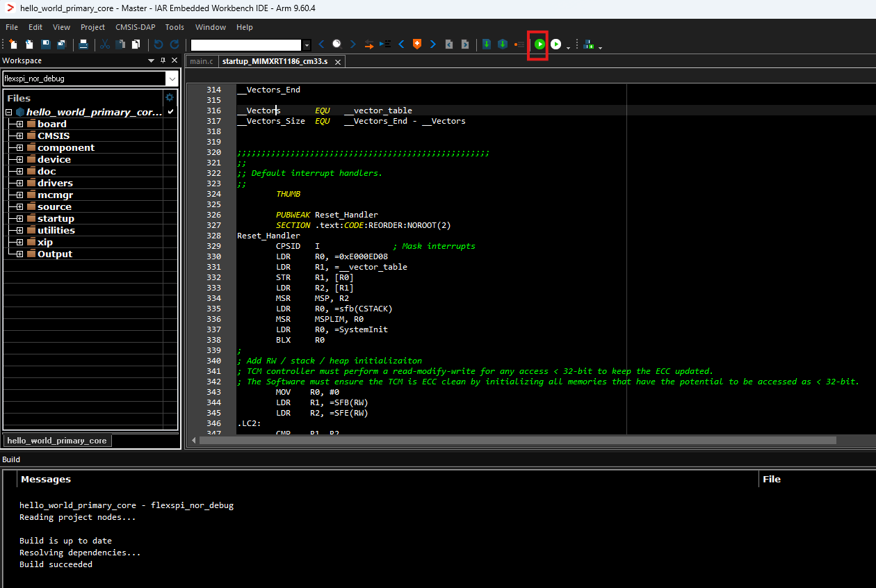This screenshot has height=588, width=876.
Task: Click the editor horizontal scrollbar
Action: [517, 440]
